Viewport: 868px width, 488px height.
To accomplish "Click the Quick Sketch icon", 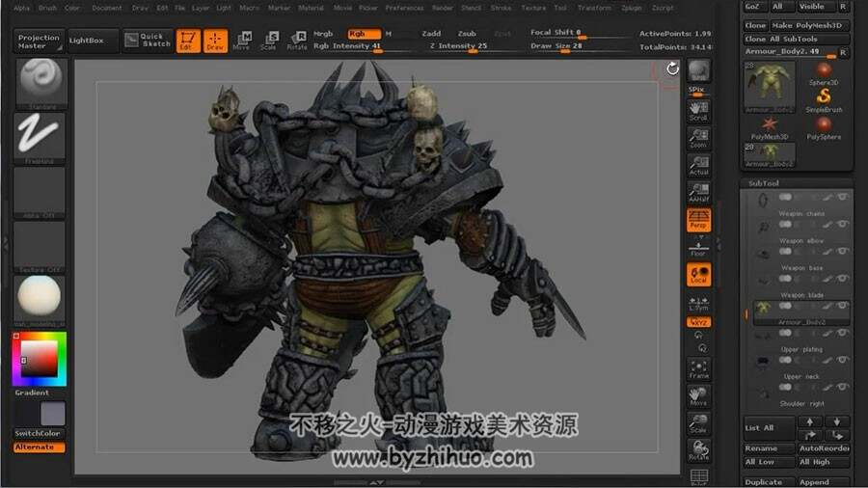I will point(148,40).
